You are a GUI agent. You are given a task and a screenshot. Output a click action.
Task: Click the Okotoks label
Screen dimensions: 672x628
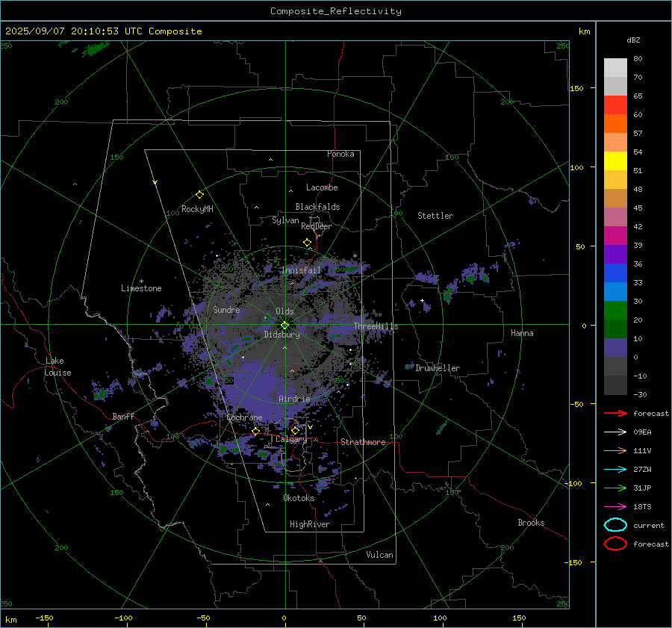click(x=299, y=498)
